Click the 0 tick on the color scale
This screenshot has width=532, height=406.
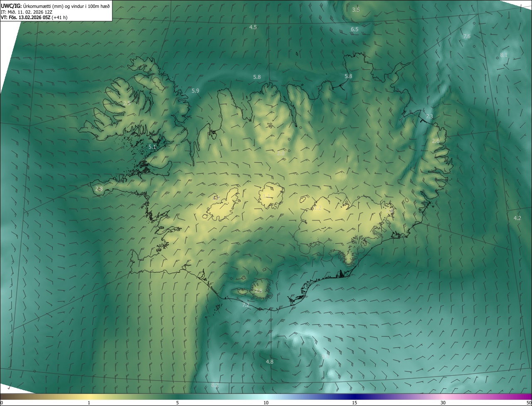coord(2,403)
